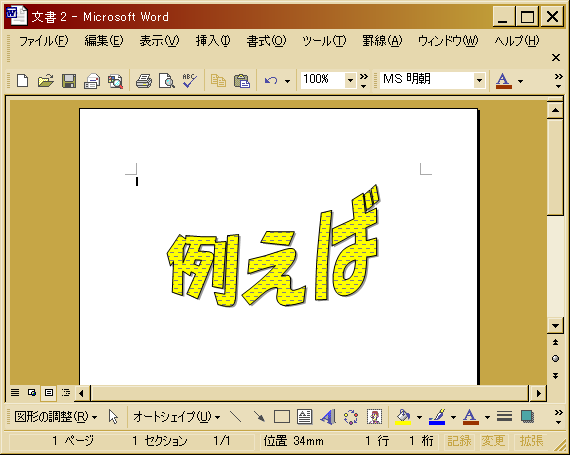Click the yellow fill color bucket

click(x=403, y=416)
